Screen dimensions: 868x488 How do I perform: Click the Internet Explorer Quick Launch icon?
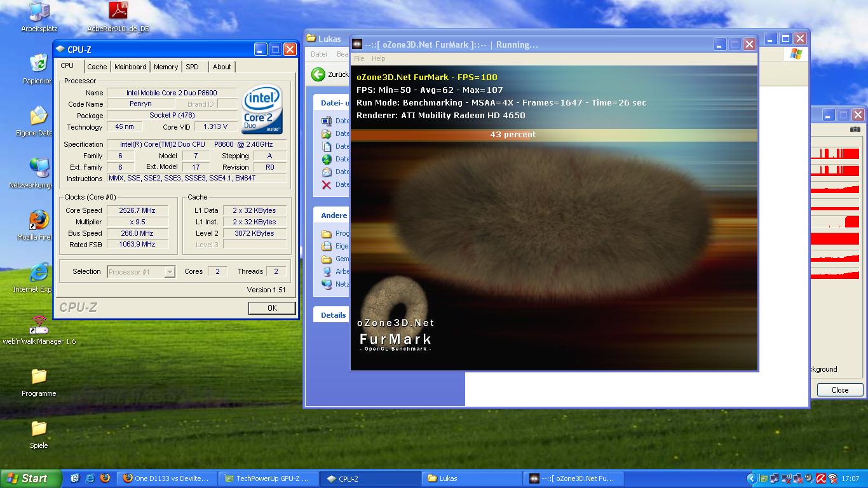[90, 478]
